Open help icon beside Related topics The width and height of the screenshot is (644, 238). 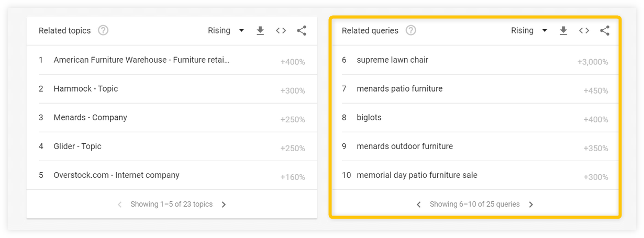click(103, 30)
